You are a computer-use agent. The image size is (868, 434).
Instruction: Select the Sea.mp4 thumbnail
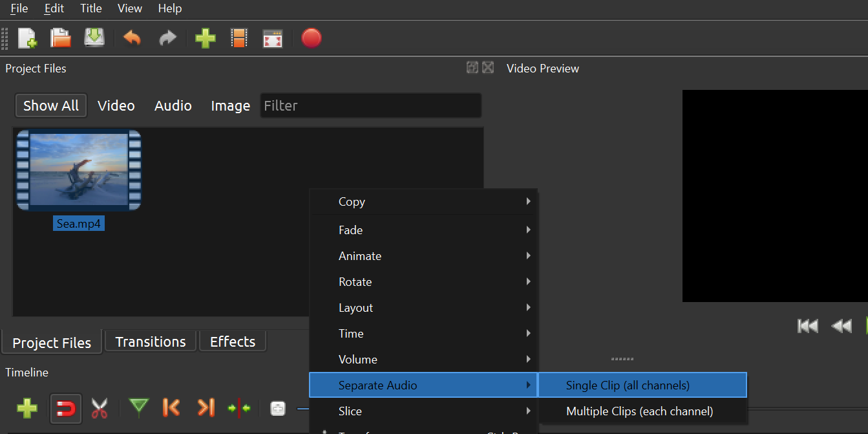point(78,171)
